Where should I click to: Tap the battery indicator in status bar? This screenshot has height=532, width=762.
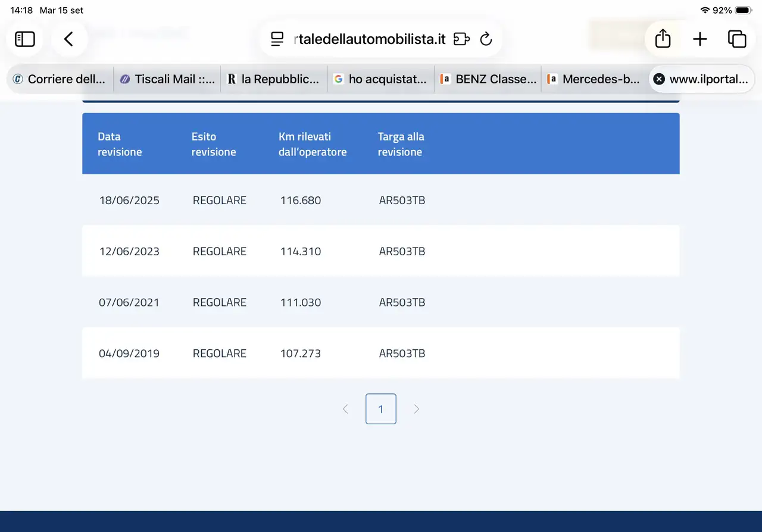(x=744, y=10)
